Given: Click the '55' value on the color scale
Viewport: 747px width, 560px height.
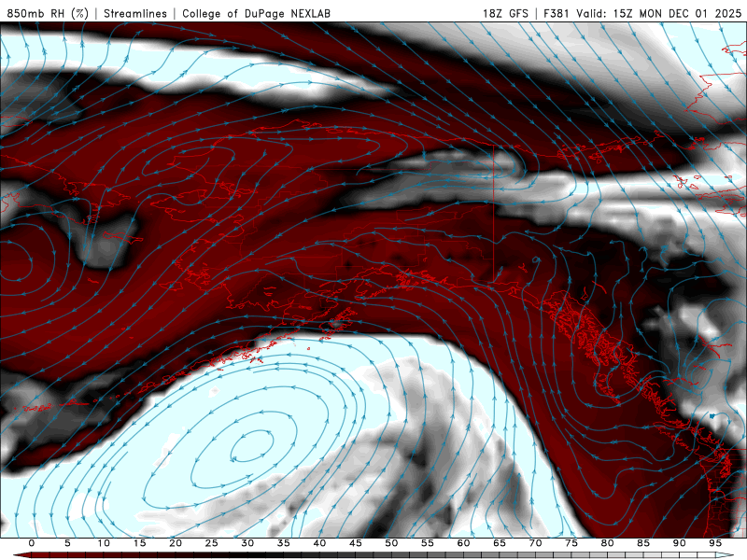Looking at the screenshot, I should tap(428, 543).
